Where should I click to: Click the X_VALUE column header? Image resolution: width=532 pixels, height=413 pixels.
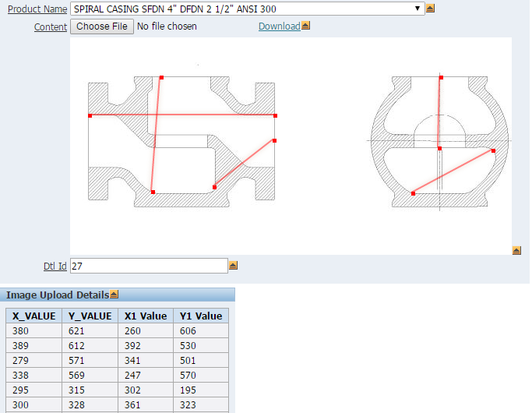click(x=34, y=316)
